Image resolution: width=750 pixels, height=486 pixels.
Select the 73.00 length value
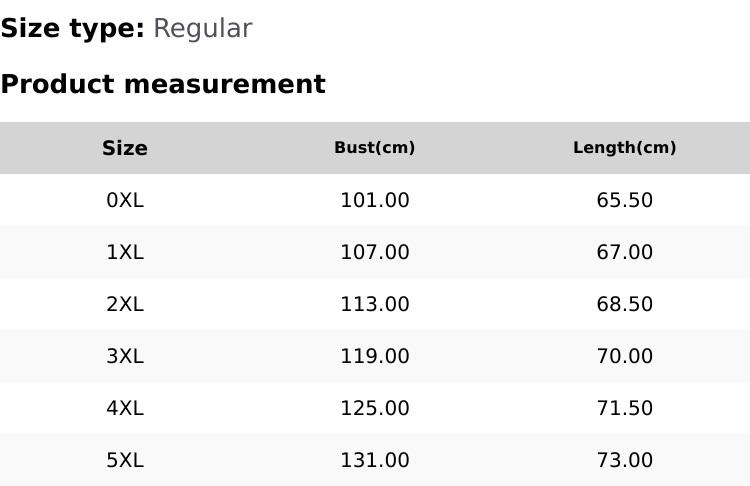tap(625, 460)
